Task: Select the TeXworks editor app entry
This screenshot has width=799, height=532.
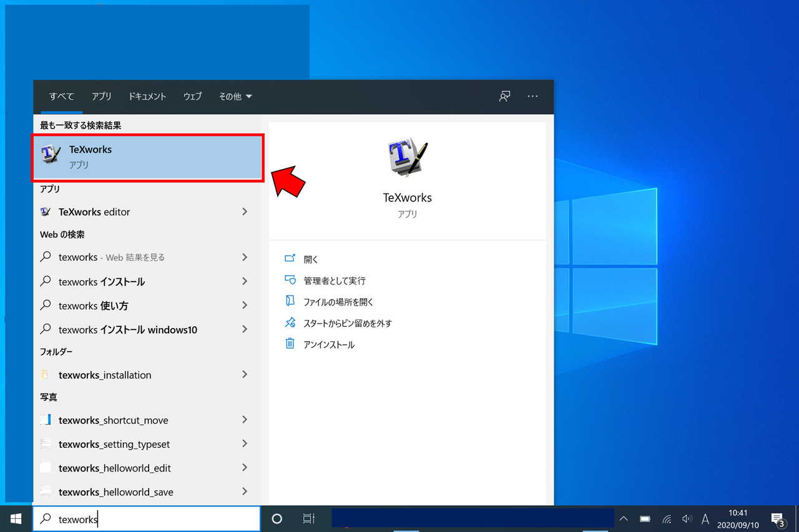Action: [x=96, y=211]
